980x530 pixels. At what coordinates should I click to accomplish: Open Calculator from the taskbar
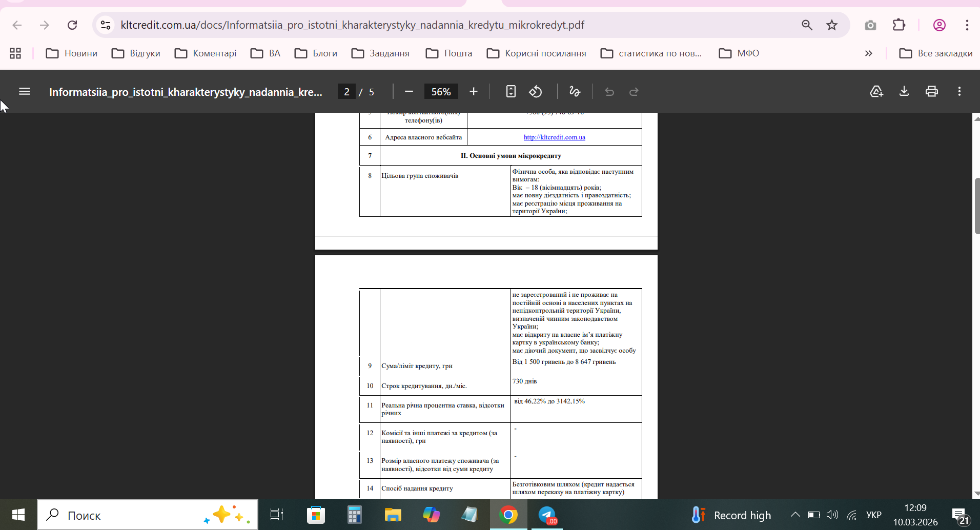(354, 515)
